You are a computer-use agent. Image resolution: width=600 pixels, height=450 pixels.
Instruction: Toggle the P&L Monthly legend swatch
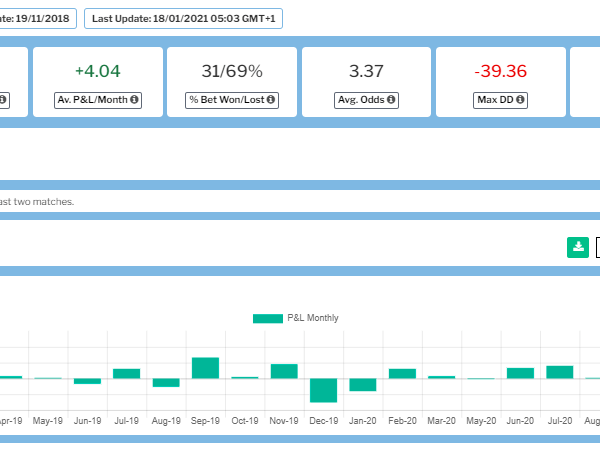[268, 318]
